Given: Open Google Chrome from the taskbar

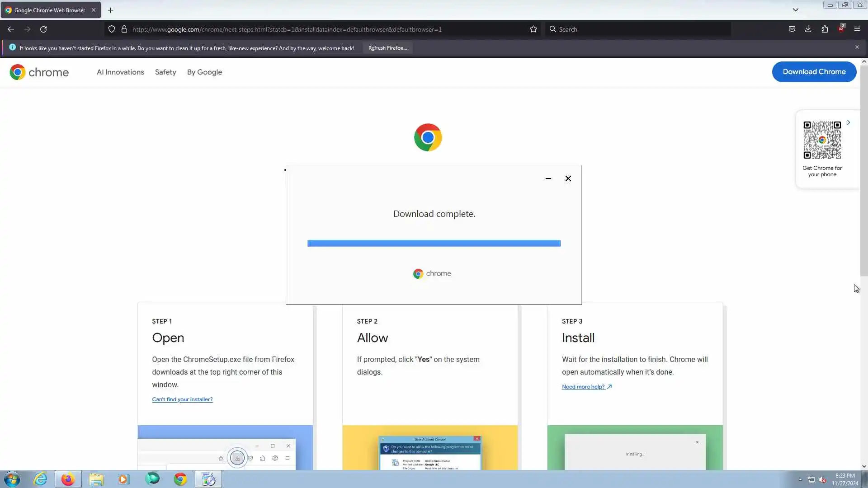Looking at the screenshot, I should [x=180, y=479].
